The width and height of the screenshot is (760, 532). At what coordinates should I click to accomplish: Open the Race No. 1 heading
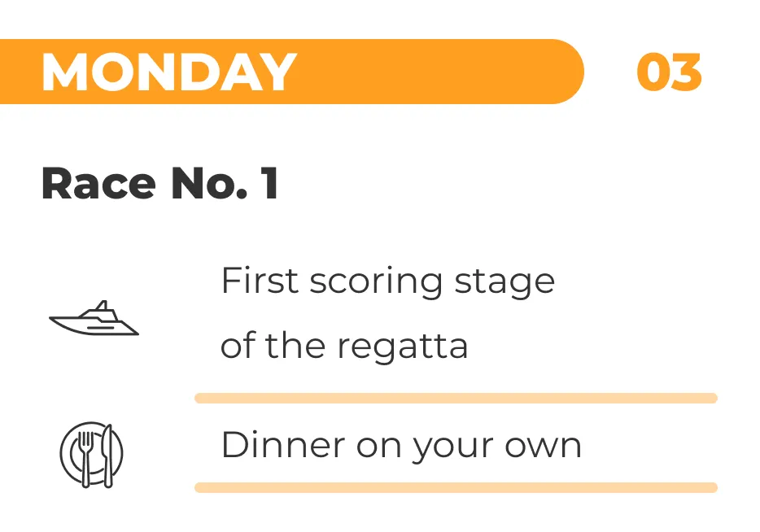(160, 184)
